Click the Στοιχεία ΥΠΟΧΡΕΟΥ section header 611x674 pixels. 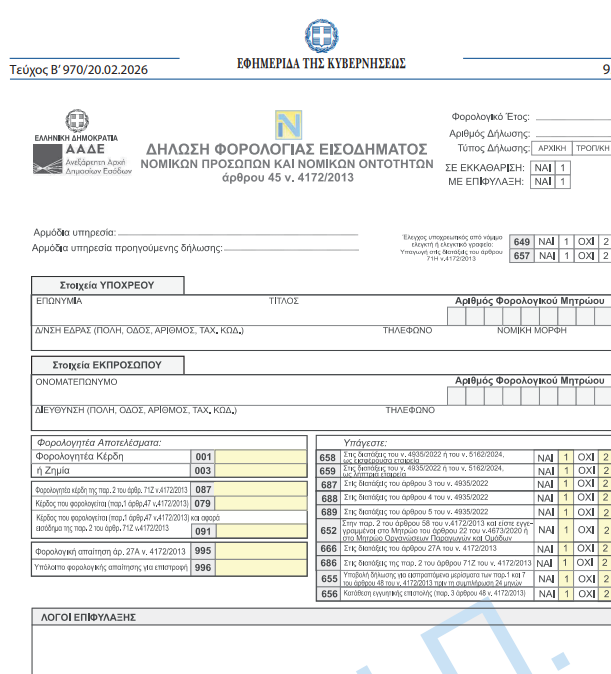pyautogui.click(x=107, y=285)
